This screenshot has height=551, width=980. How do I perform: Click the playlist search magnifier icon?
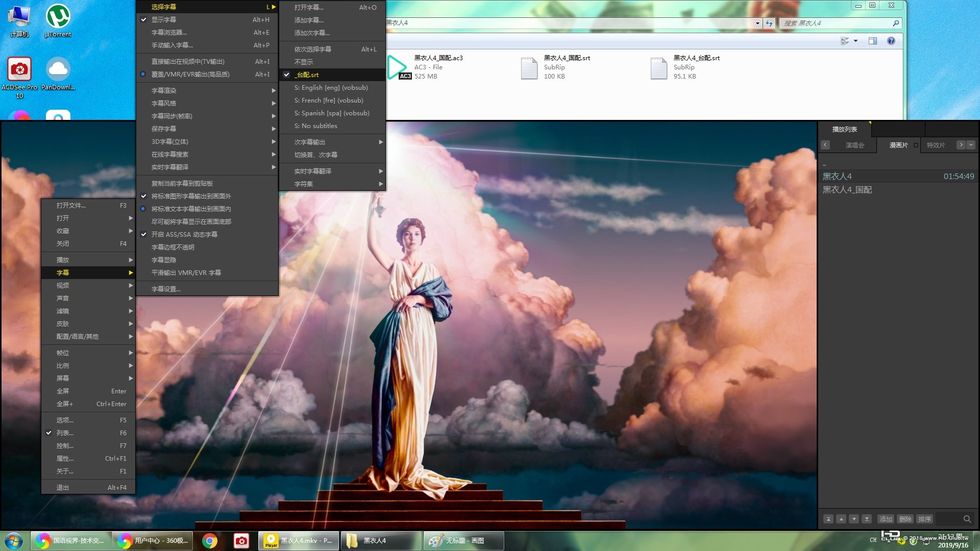tap(967, 519)
